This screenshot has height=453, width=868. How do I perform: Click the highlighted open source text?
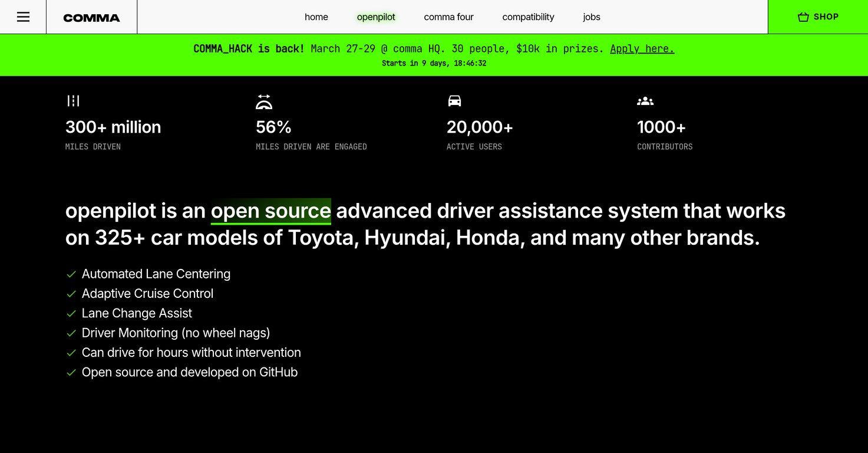click(270, 211)
